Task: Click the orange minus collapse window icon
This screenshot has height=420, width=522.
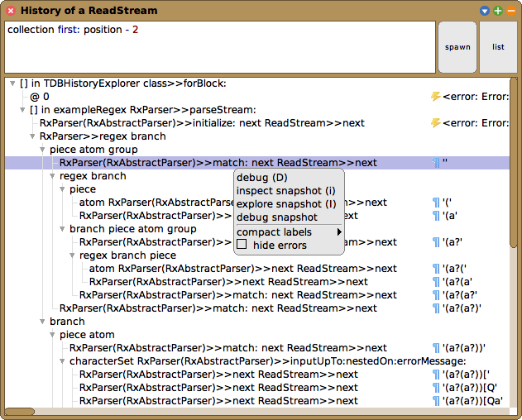Action: 510,11
